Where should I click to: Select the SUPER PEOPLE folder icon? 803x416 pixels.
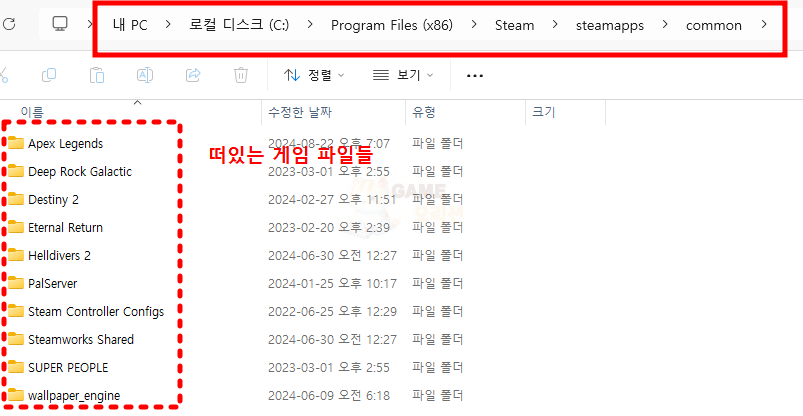tap(16, 367)
